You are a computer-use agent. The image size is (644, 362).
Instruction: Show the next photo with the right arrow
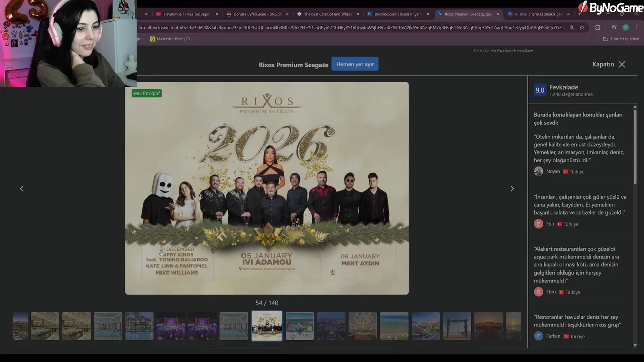(x=512, y=189)
